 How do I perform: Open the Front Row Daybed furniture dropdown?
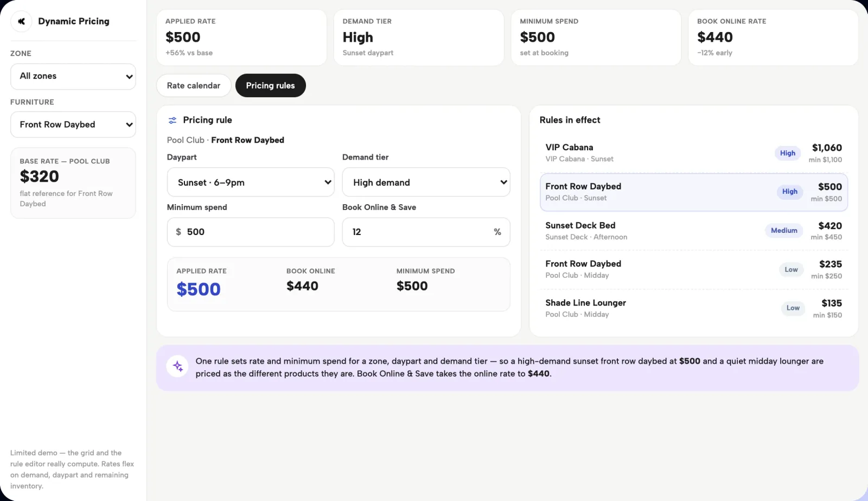point(73,125)
